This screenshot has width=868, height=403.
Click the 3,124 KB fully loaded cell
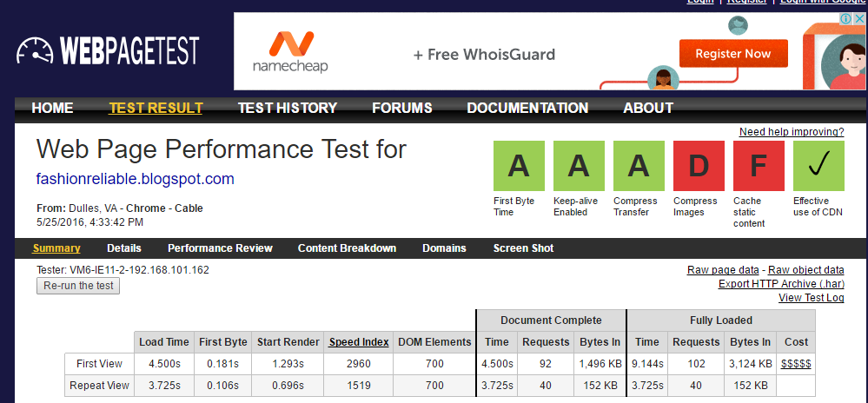(750, 364)
